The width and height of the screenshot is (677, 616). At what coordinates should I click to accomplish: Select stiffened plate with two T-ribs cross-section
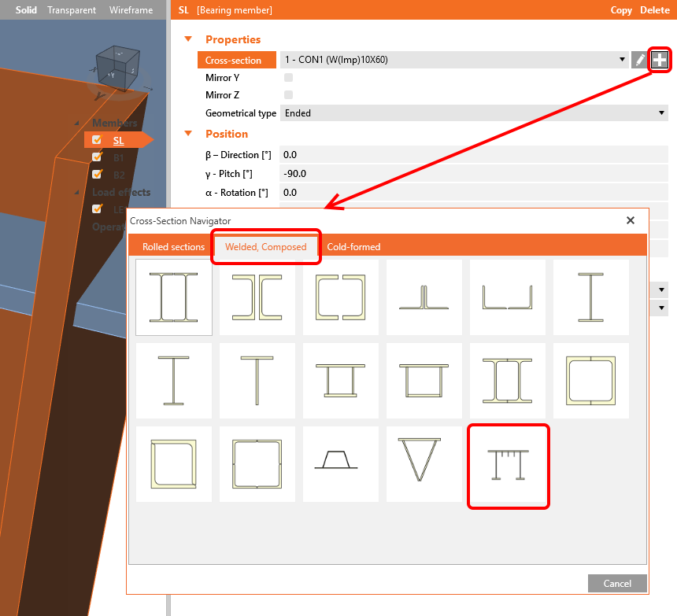click(507, 464)
